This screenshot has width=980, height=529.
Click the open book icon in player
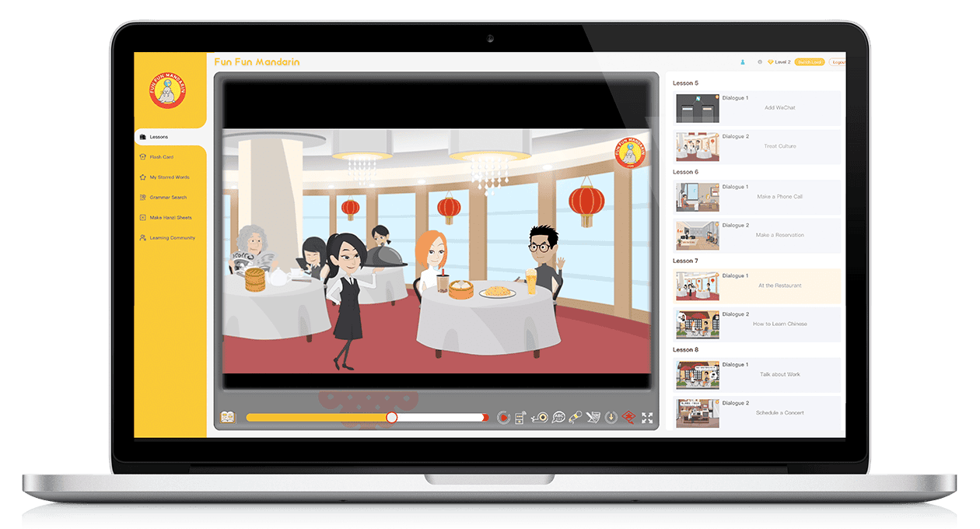point(228,418)
